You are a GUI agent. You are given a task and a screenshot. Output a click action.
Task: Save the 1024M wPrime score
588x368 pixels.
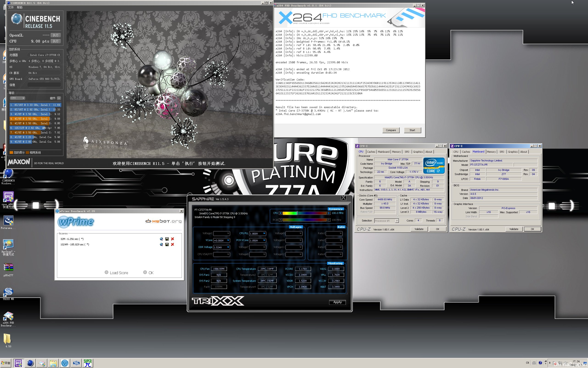click(x=167, y=244)
